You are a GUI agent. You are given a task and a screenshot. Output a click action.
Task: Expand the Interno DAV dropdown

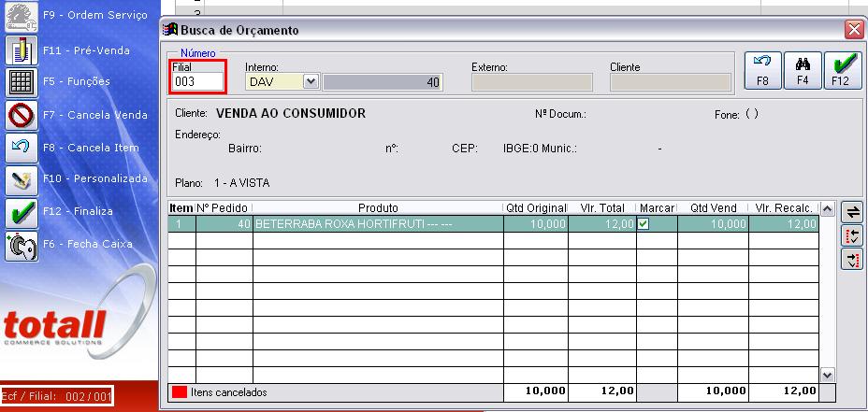(x=311, y=82)
